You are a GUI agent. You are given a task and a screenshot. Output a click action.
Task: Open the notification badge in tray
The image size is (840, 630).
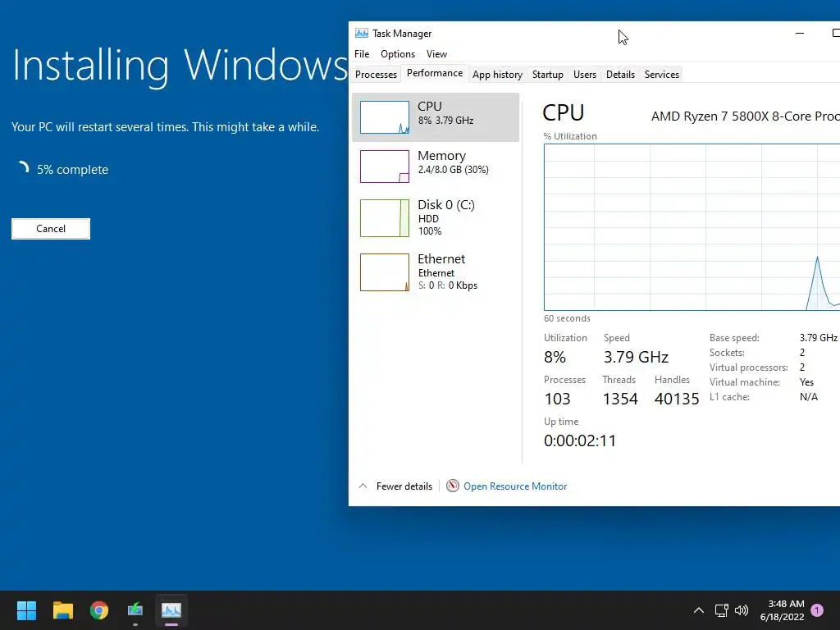coord(817,610)
